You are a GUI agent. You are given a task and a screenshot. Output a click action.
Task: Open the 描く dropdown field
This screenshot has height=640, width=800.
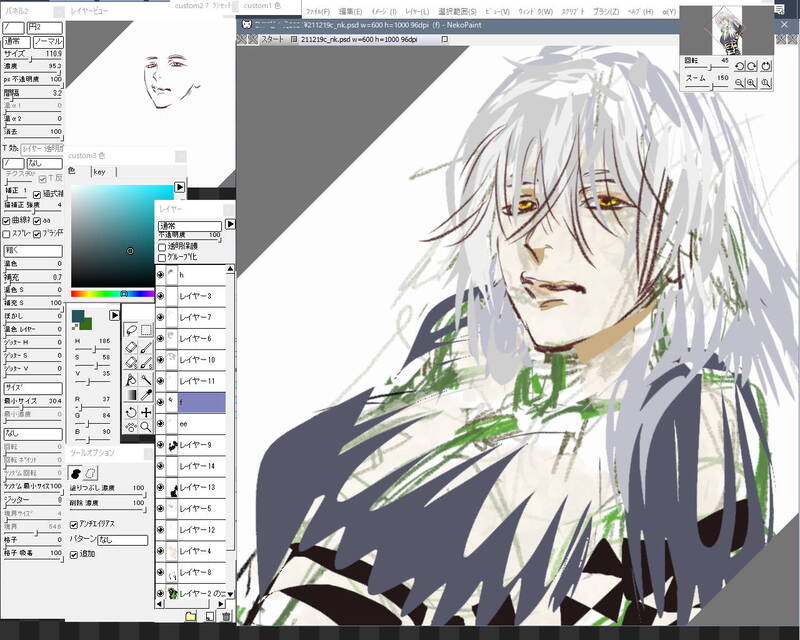pyautogui.click(x=33, y=251)
